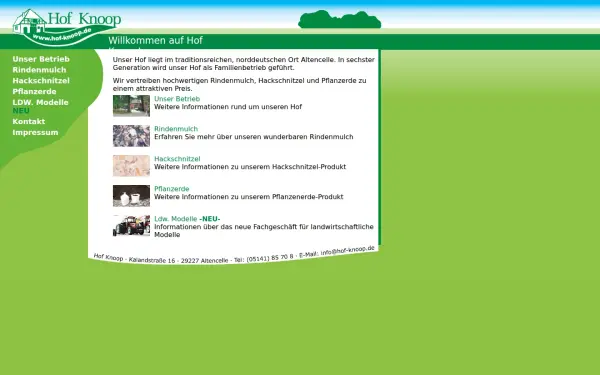Click text about 'Fachgeschäft für landwirtschaftliche Modelle'
The image size is (600, 375).
point(264,231)
